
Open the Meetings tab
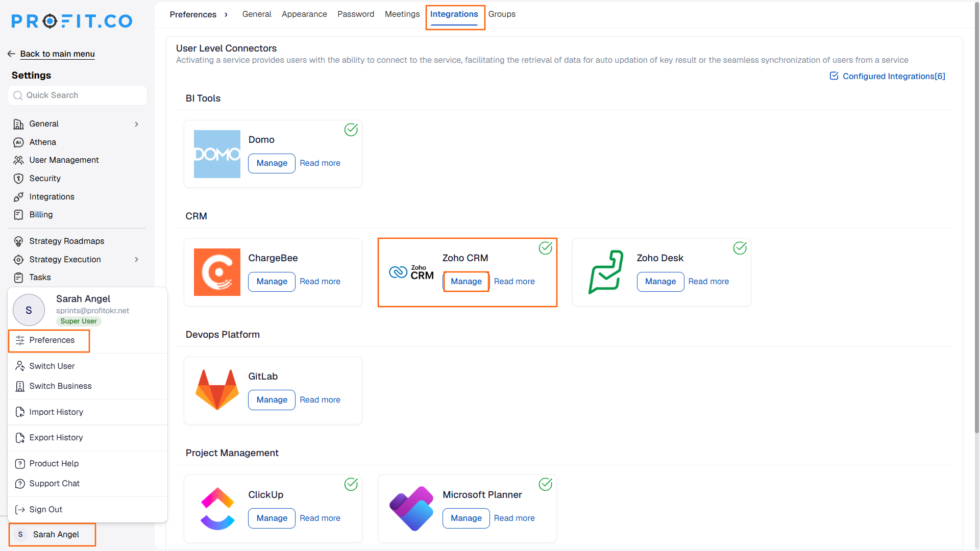click(402, 14)
